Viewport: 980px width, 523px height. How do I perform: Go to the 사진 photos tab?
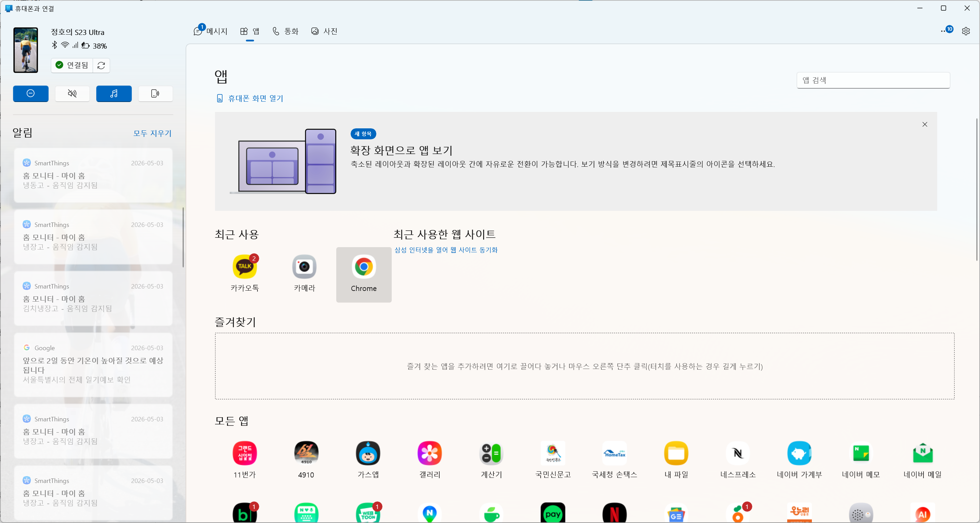coord(324,31)
